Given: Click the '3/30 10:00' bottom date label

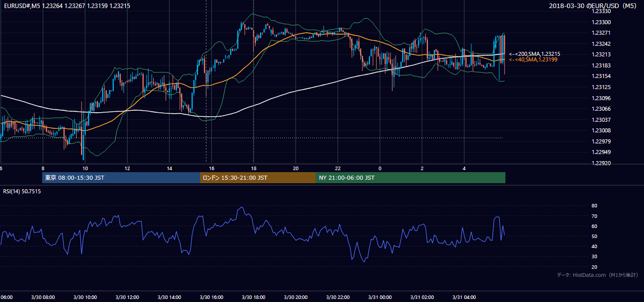Looking at the screenshot, I should [85, 297].
